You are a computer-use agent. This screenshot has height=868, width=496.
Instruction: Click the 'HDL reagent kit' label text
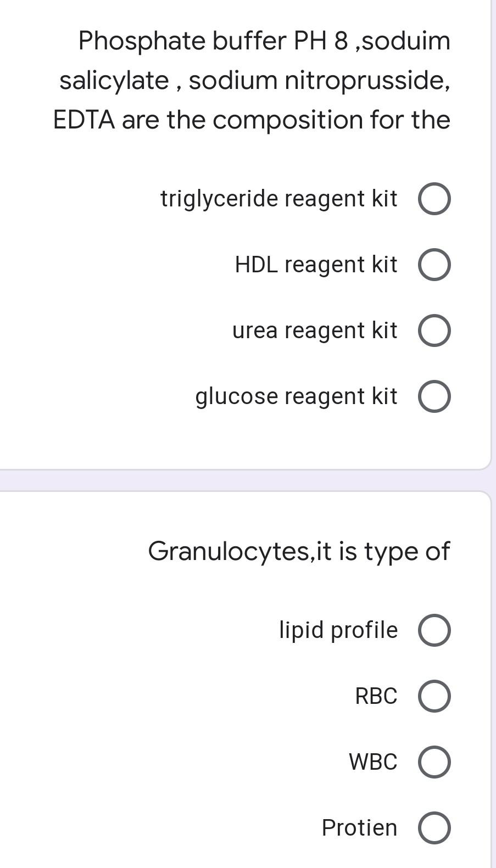[x=316, y=265]
